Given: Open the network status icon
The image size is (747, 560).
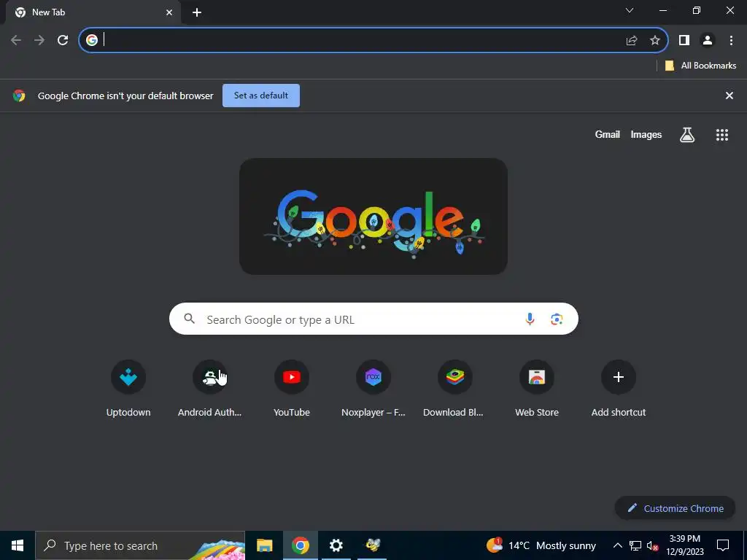Looking at the screenshot, I should [635, 545].
